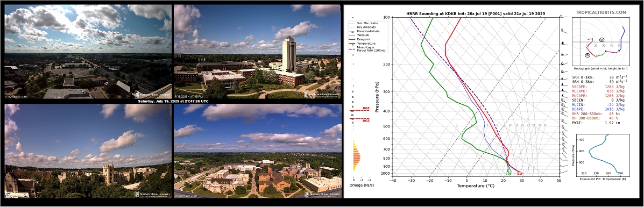Click the 81F surface temperature label
Viewport: 644px width, 207px height.
click(x=520, y=174)
